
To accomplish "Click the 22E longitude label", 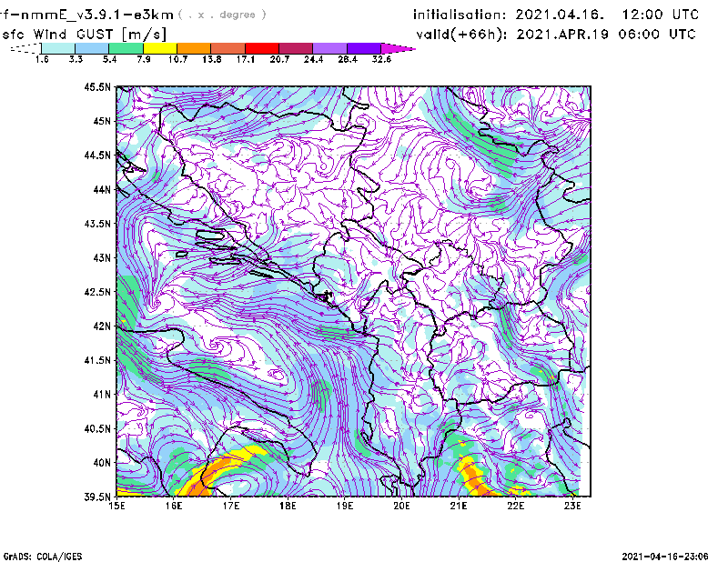I will pos(515,506).
